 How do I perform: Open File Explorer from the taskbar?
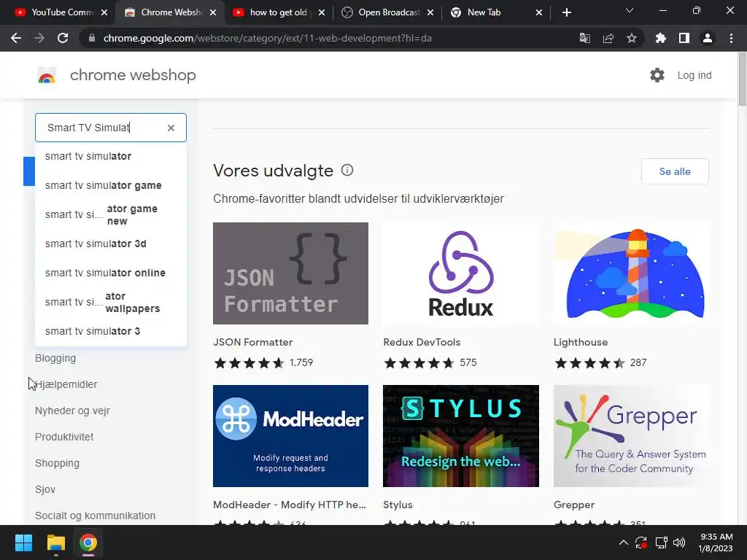pos(55,542)
